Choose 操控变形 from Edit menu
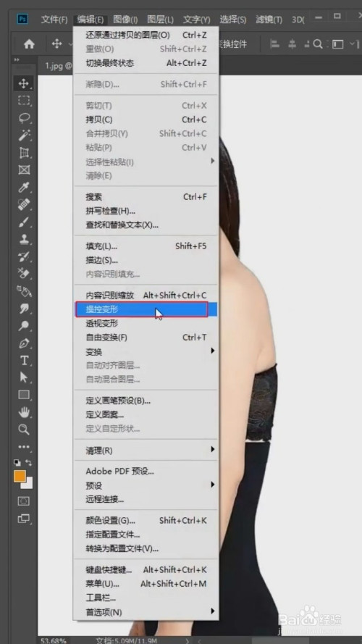Image resolution: width=362 pixels, height=644 pixels. tap(146, 309)
